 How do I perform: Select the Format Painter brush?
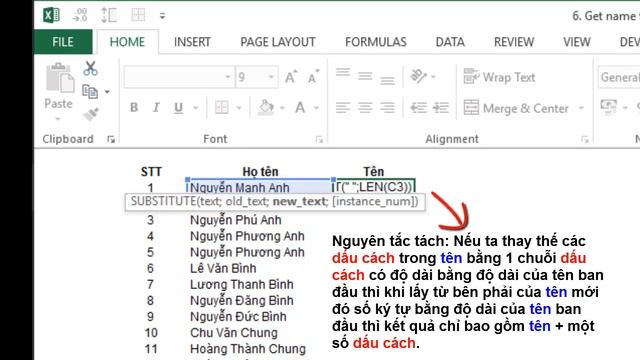tap(91, 115)
